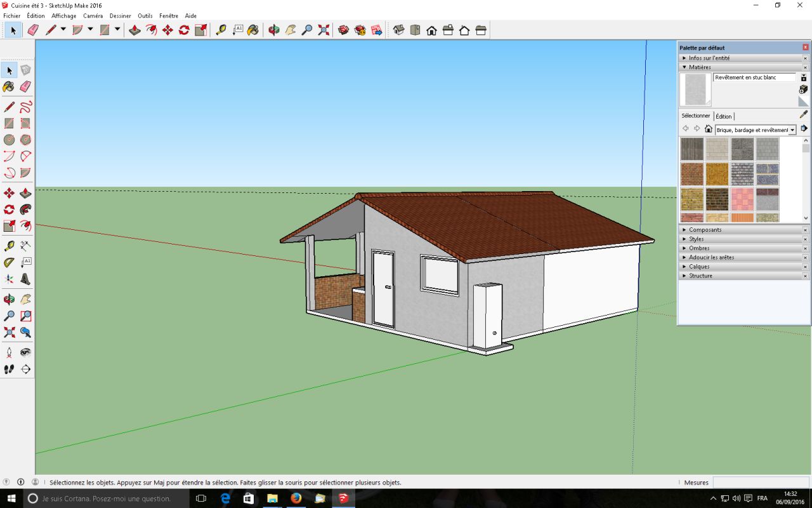
Task: Set the default material icon
Action: point(803,102)
